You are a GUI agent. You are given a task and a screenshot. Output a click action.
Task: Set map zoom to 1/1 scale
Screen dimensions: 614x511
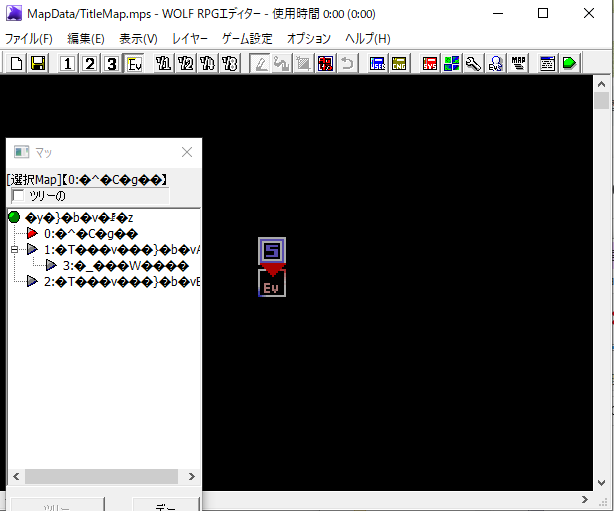coord(163,63)
